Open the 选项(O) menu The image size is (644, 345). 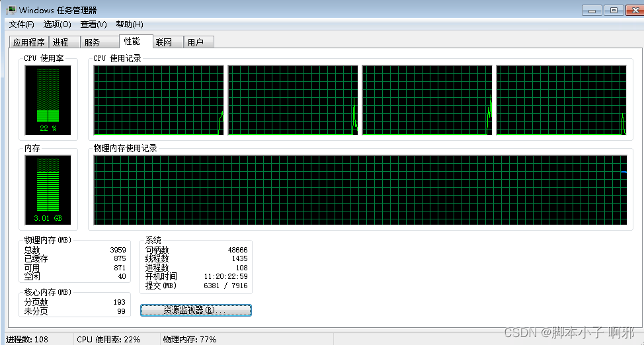tap(57, 24)
